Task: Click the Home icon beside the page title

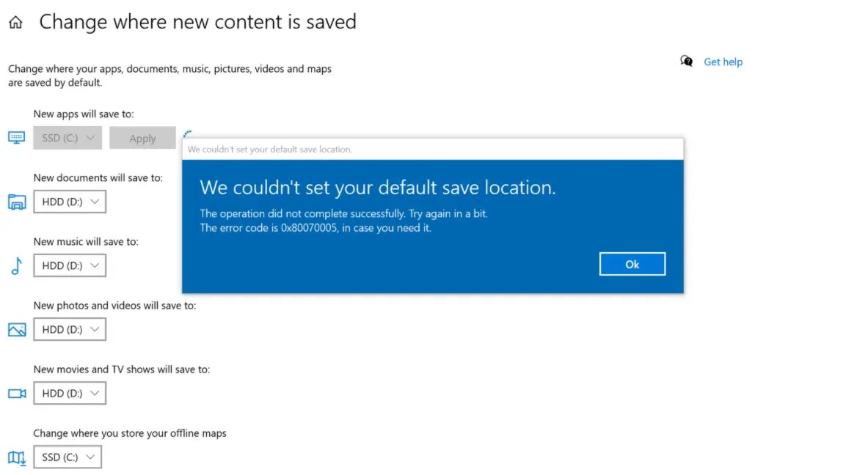Action: 15,22
